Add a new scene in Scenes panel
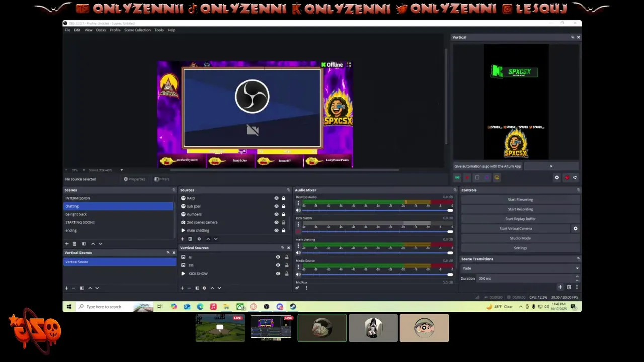Image resolution: width=644 pixels, height=362 pixels. click(66, 244)
